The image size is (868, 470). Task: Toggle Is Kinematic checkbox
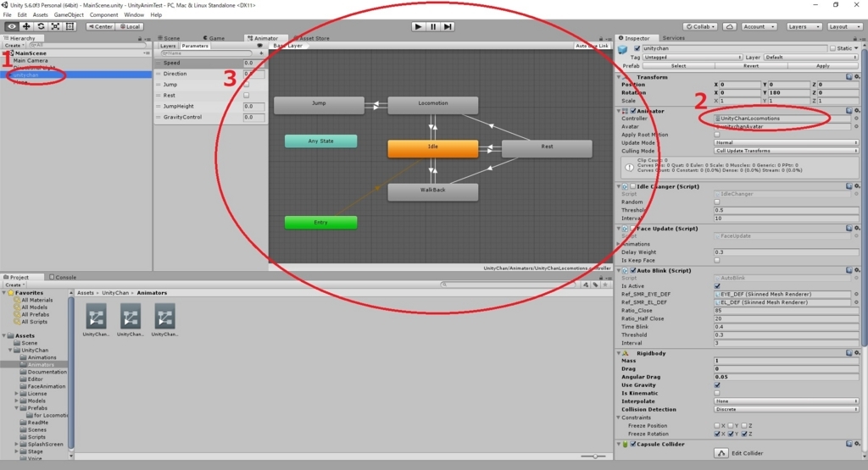coord(717,393)
